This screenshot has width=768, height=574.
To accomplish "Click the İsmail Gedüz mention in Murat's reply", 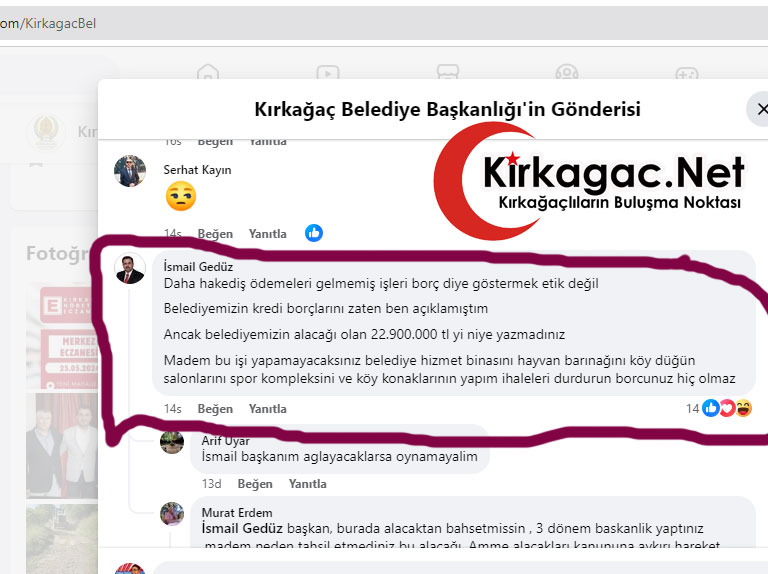I will (x=242, y=528).
